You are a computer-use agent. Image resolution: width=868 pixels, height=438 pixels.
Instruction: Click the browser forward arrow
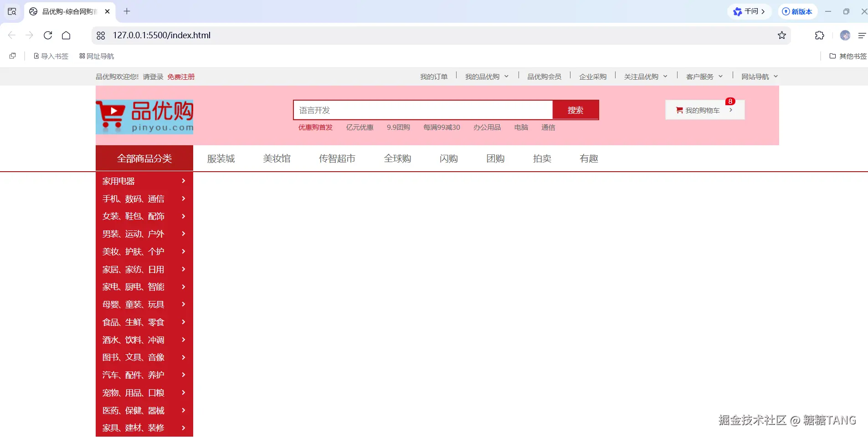coord(30,35)
